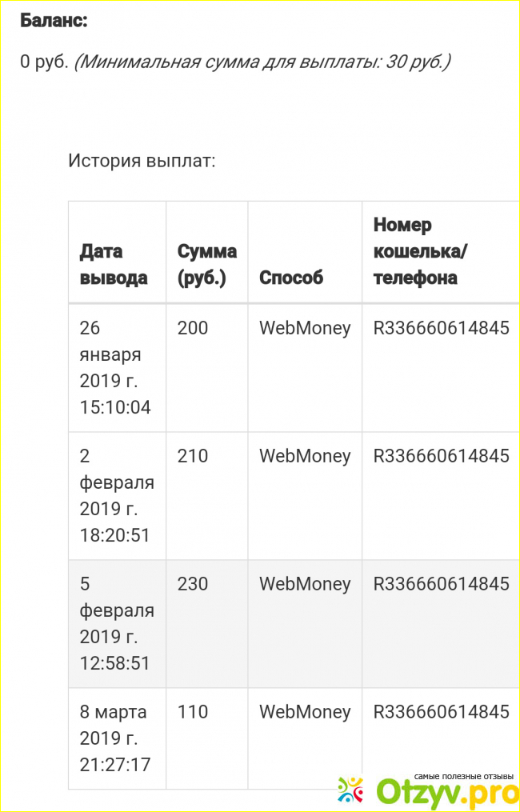The width and height of the screenshot is (520, 812).
Task: Click WebMoney in the 5 февраля row
Action: pos(305,584)
